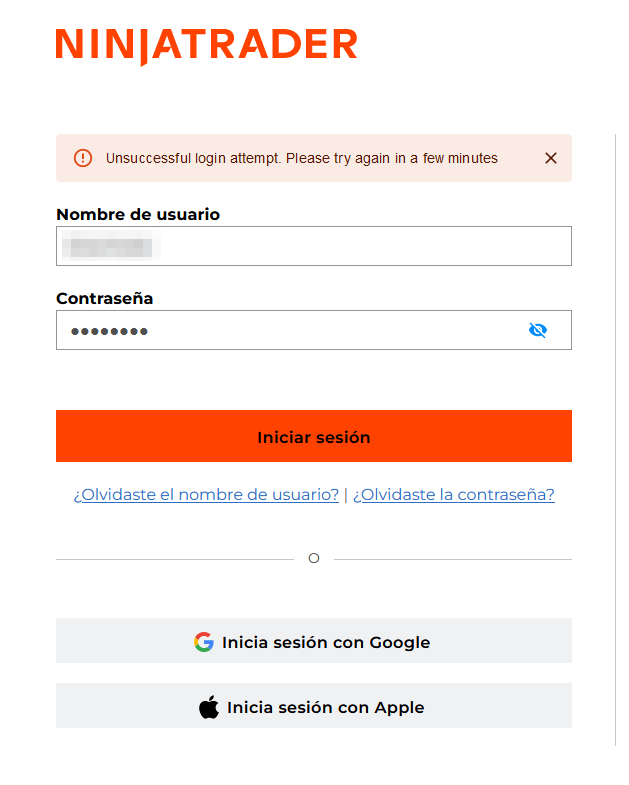Screen dimensions: 629x785
Task: Choose Inicia sesión con Apple text
Action: coord(325,708)
